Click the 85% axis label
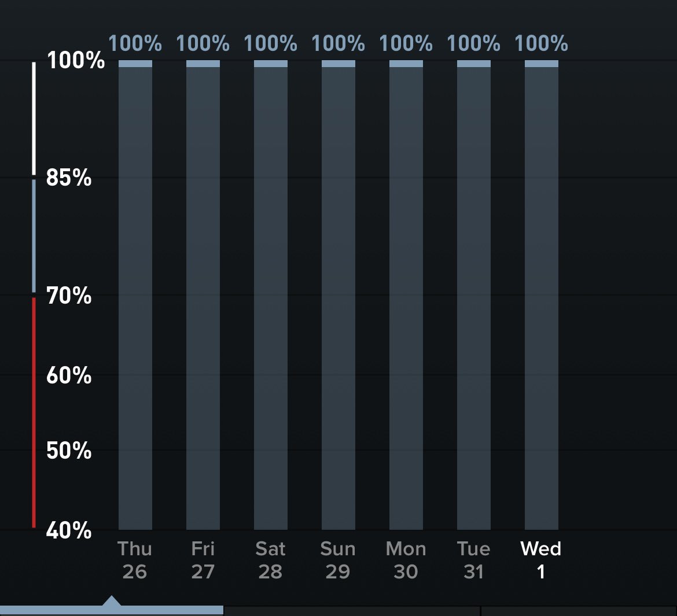The height and width of the screenshot is (616, 677). coord(69,178)
